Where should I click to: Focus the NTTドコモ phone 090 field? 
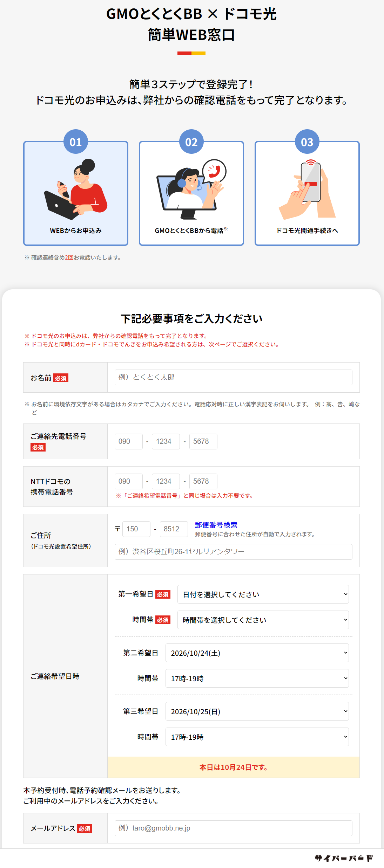point(129,481)
